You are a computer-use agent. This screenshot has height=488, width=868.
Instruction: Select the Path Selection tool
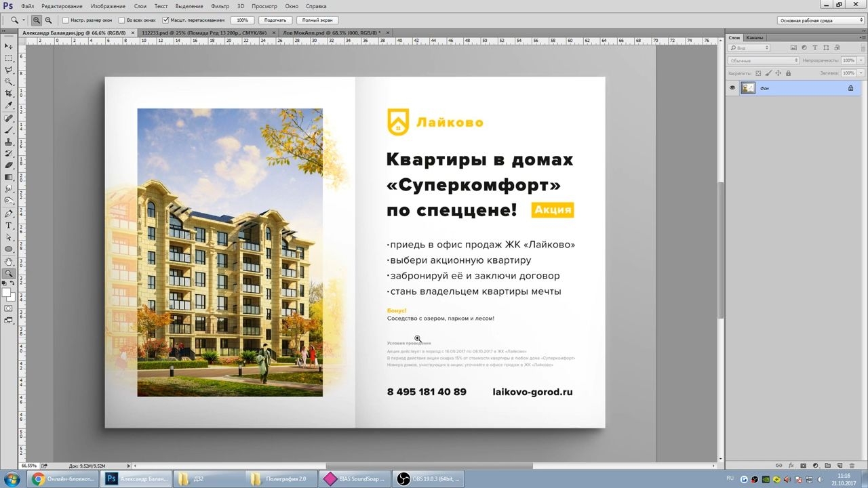[x=9, y=237]
